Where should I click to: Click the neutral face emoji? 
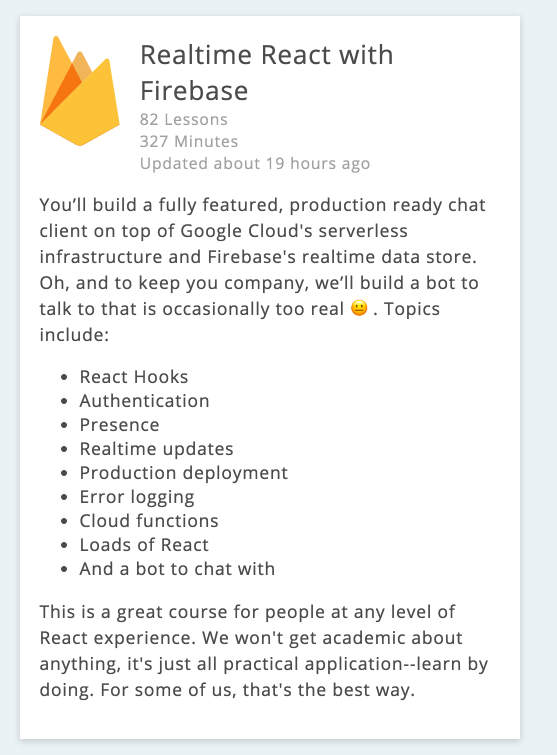pyautogui.click(x=359, y=308)
